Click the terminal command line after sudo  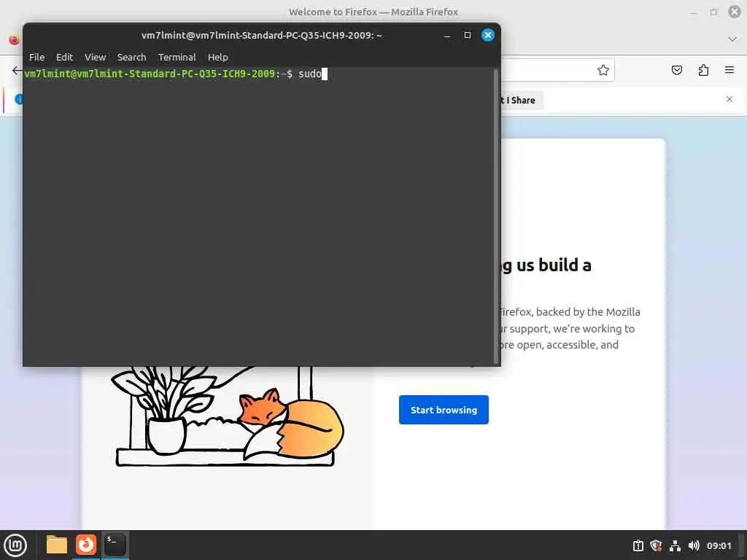(x=325, y=74)
